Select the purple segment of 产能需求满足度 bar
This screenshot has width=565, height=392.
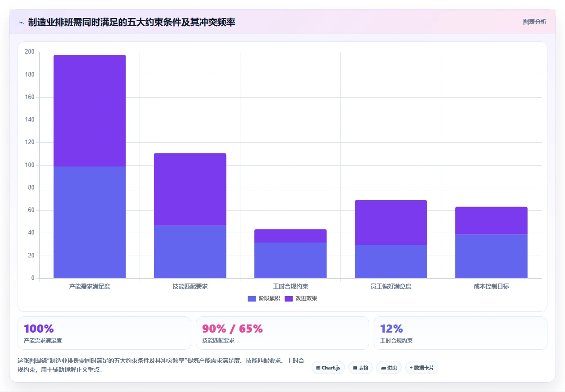[x=90, y=111]
